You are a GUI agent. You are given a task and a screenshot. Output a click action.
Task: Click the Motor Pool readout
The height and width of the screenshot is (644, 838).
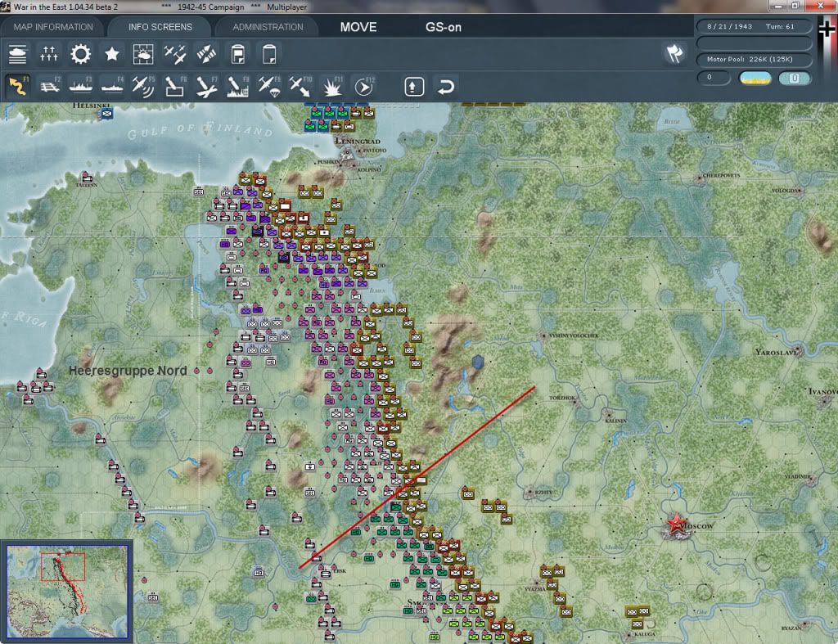(754, 59)
